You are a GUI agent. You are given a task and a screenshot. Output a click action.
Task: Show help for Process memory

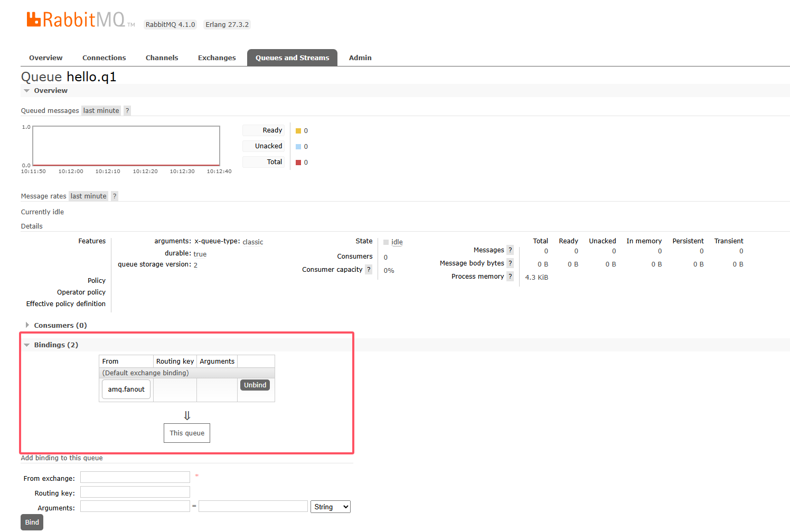(x=510, y=277)
